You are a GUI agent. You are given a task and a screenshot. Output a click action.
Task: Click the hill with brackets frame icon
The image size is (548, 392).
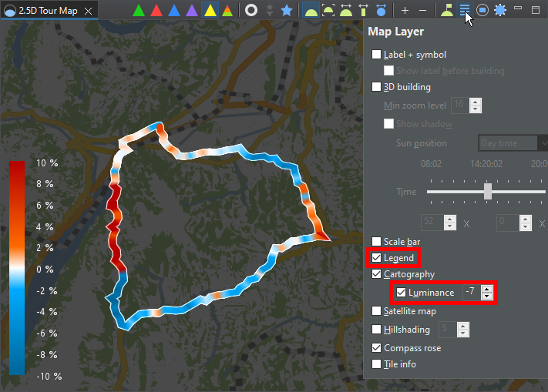(328, 11)
